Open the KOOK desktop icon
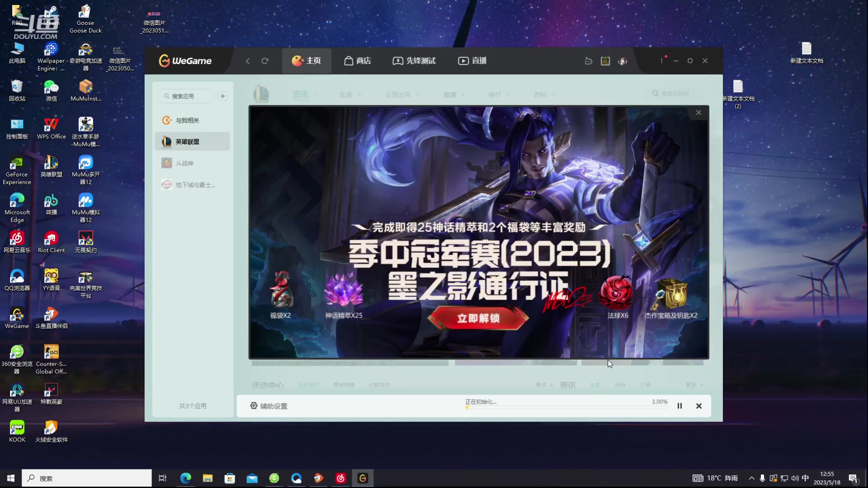The height and width of the screenshot is (488, 868). click(17, 432)
